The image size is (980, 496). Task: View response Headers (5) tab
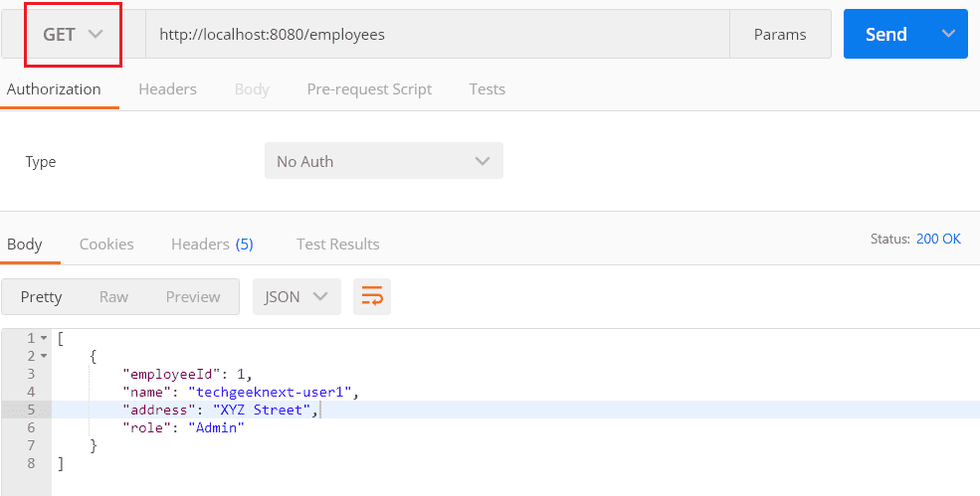point(212,245)
